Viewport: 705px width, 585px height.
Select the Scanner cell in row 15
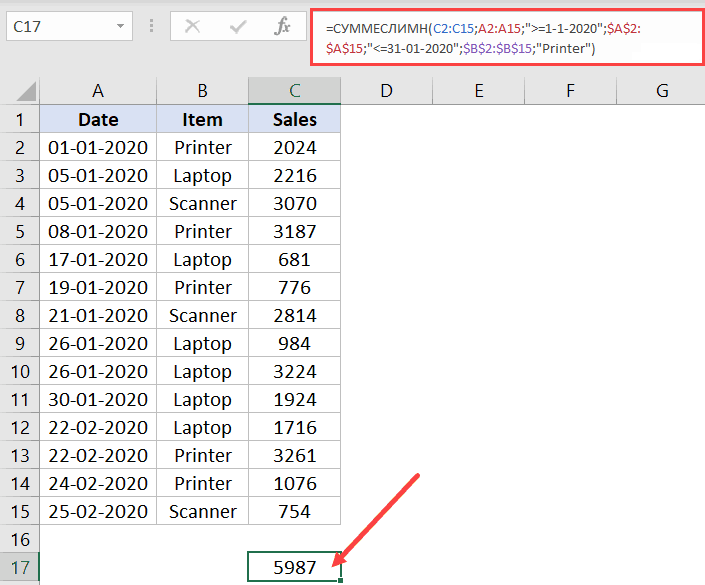(202, 511)
